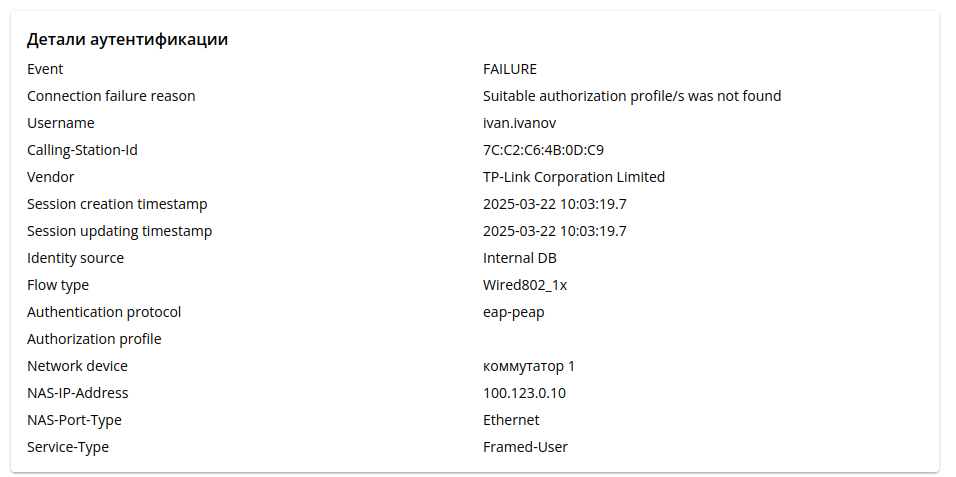The image size is (956, 477).
Task: Click the "Authorization profile" label
Action: pos(94,339)
